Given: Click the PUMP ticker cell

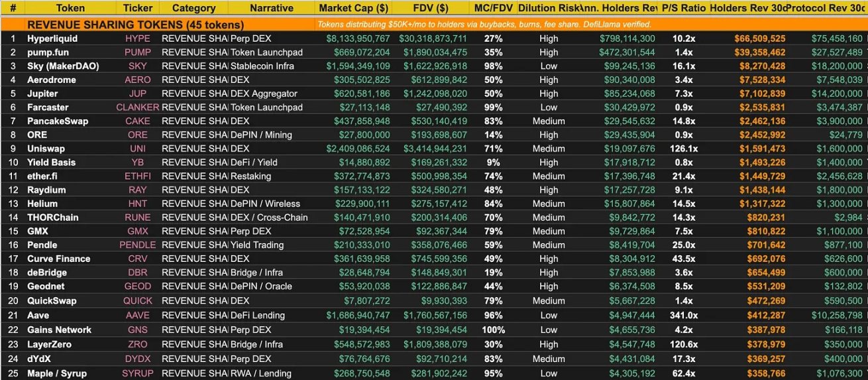Looking at the screenshot, I should pos(138,52).
